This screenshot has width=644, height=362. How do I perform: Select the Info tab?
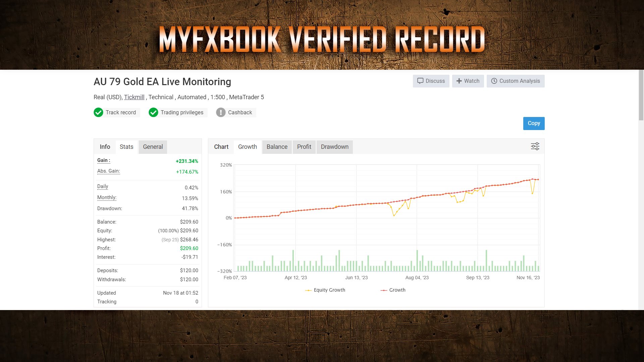[105, 147]
